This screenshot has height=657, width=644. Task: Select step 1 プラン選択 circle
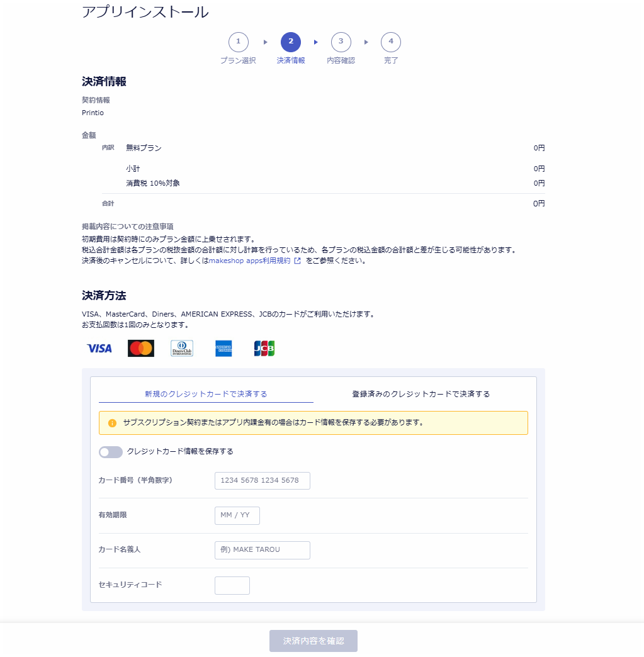tap(238, 42)
